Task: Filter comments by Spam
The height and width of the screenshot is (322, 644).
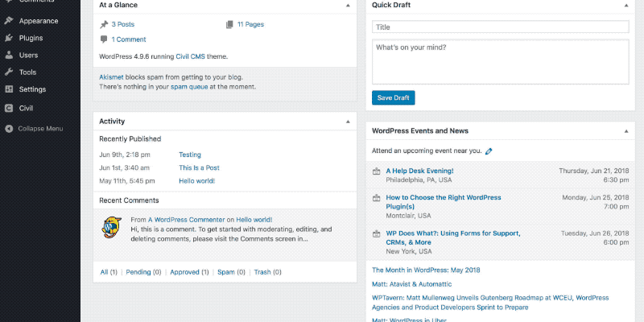Action: coord(231,272)
